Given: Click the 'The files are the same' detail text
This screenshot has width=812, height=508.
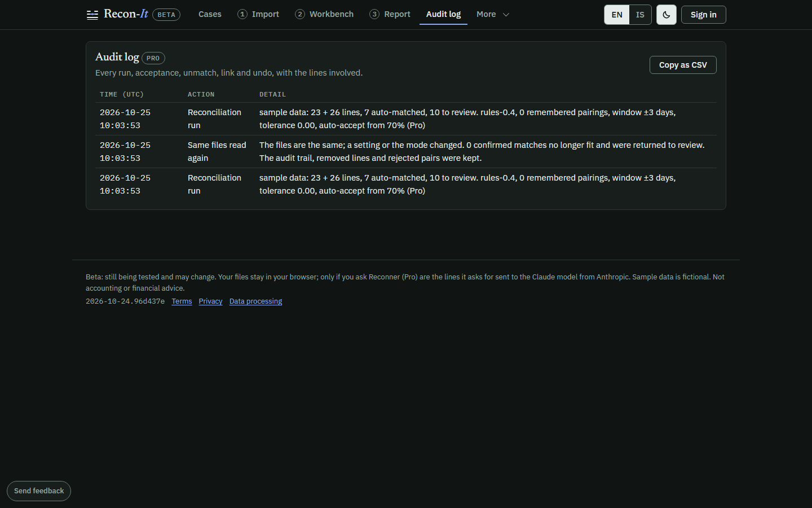Looking at the screenshot, I should (482, 152).
